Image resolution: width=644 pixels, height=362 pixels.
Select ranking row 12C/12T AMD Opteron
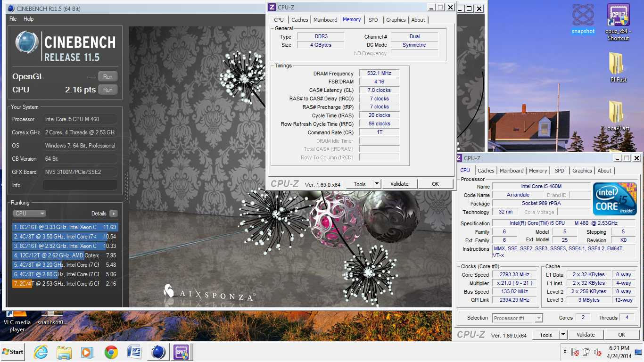(x=65, y=255)
